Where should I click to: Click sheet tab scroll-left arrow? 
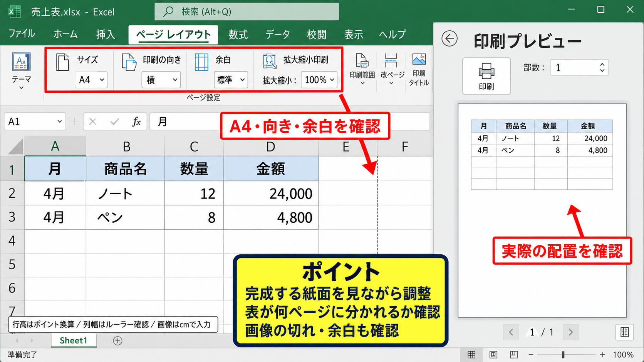(x=17, y=341)
